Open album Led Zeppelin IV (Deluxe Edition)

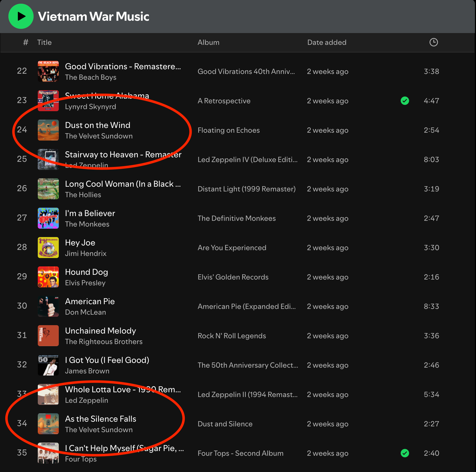[x=247, y=160]
